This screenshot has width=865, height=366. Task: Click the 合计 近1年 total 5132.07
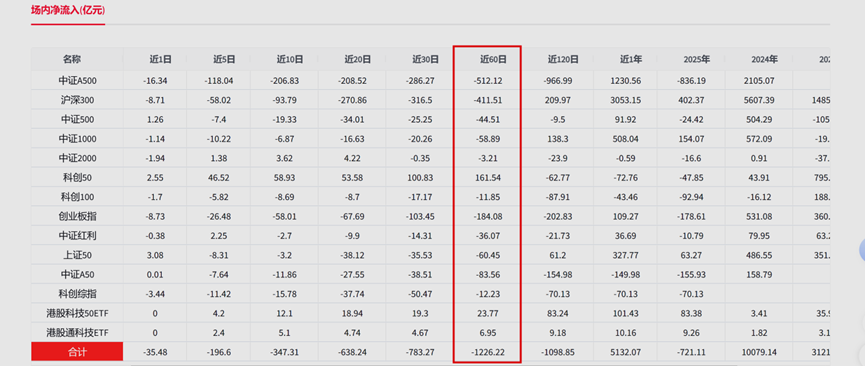(x=626, y=352)
